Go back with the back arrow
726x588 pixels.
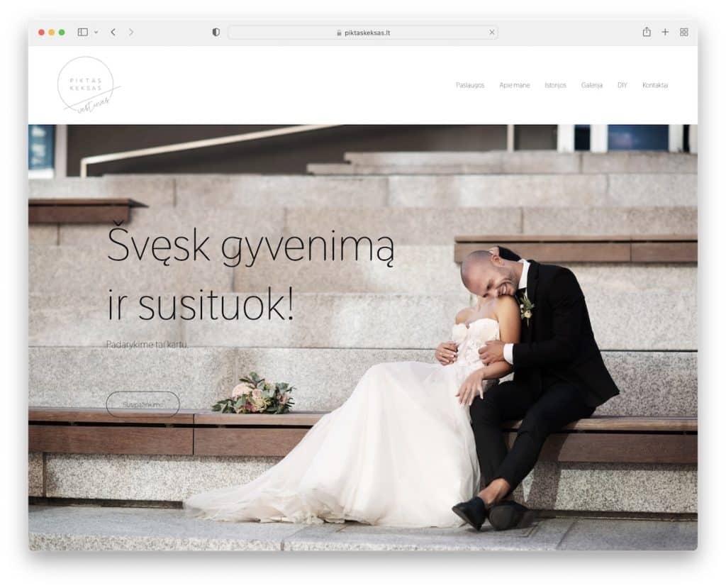pos(113,32)
